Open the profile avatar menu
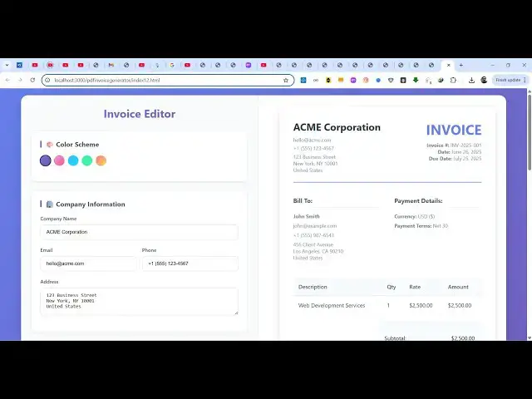 484,80
